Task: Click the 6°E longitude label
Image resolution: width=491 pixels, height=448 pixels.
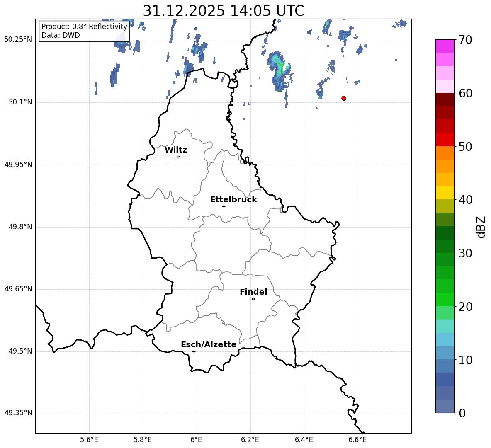Action: point(196,440)
